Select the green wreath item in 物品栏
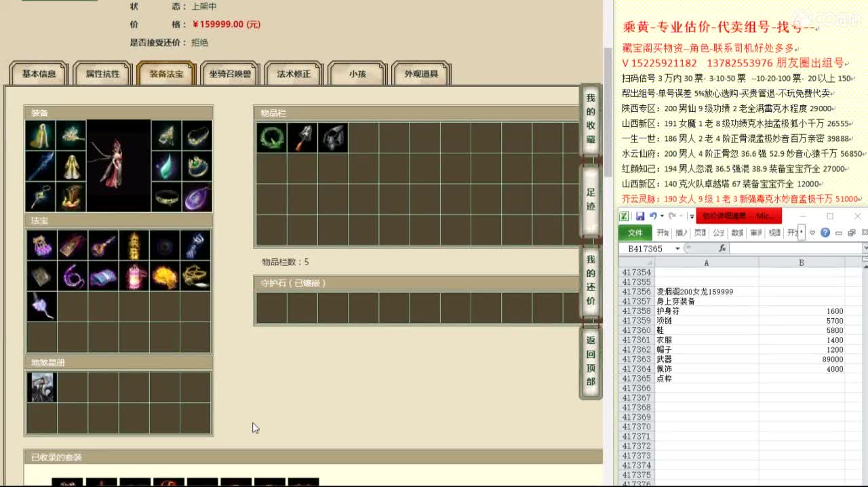Image resolution: width=868 pixels, height=487 pixels. (x=271, y=138)
